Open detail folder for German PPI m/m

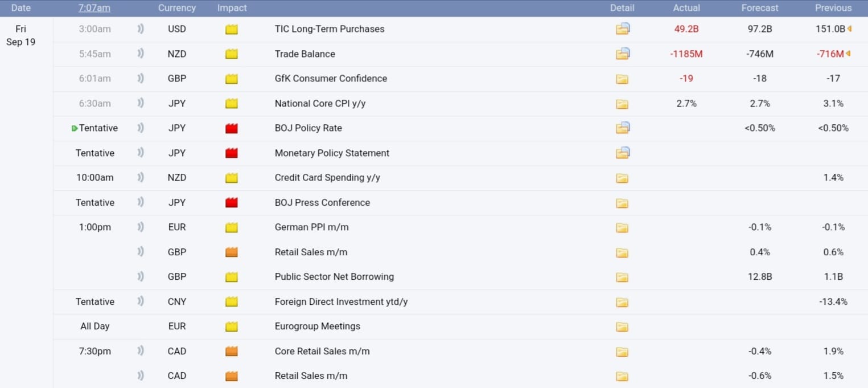[x=622, y=227]
